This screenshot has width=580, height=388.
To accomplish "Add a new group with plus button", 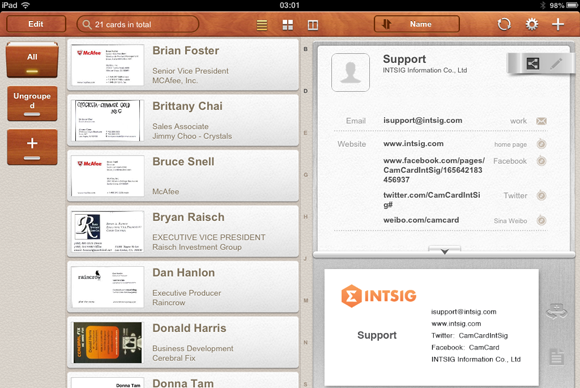I will 32,147.
